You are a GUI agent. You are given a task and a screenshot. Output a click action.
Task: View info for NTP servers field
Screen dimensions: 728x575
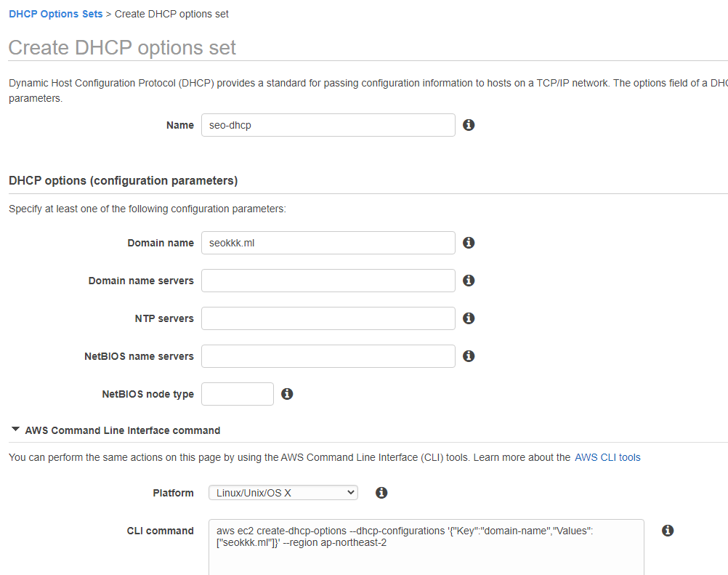(469, 318)
